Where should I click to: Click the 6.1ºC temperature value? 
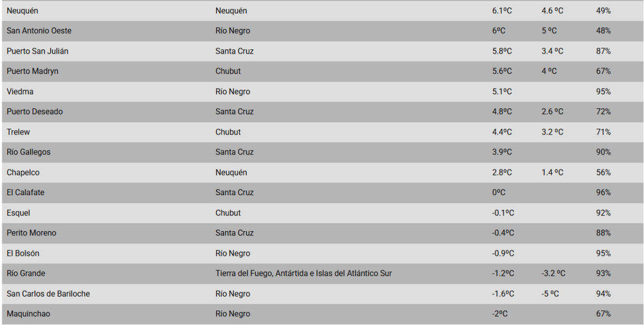502,11
